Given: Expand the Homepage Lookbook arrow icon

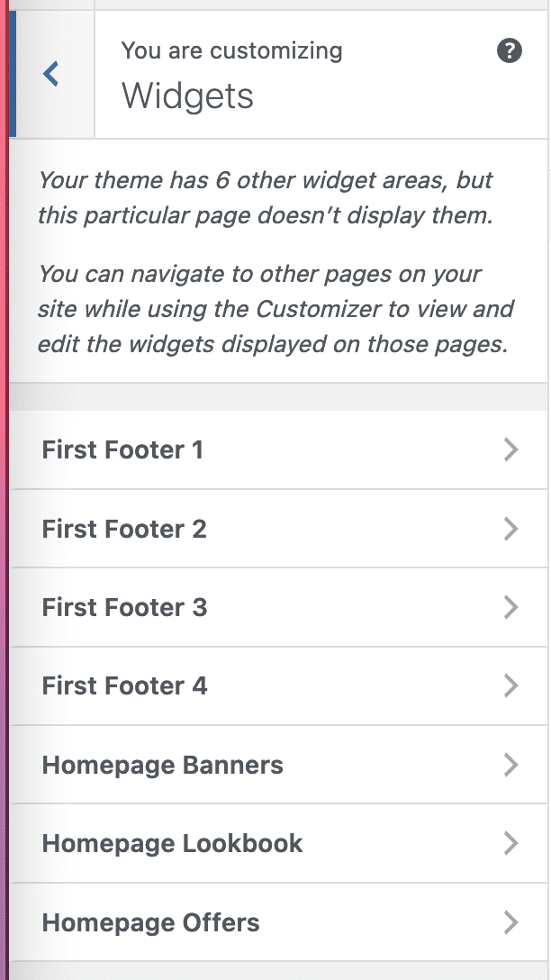Looking at the screenshot, I should coord(510,843).
